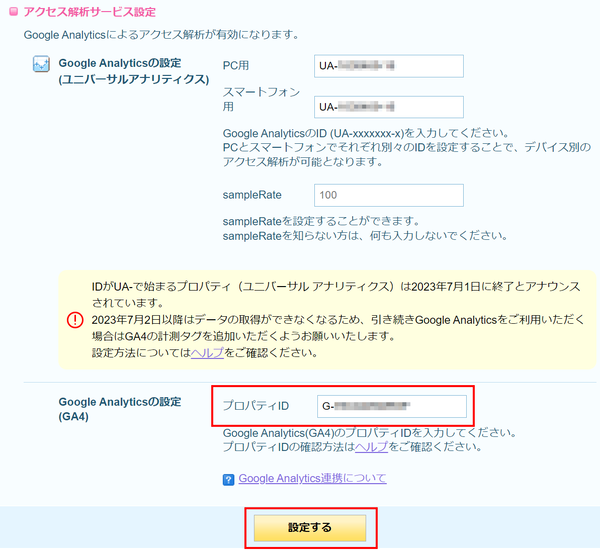The image size is (600, 550).
Task: Click the pink section header bullet icon
Action: (x=13, y=12)
